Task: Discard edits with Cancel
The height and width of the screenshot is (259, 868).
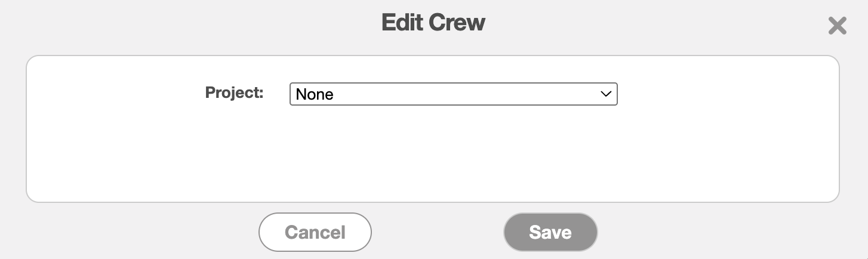Action: [315, 232]
